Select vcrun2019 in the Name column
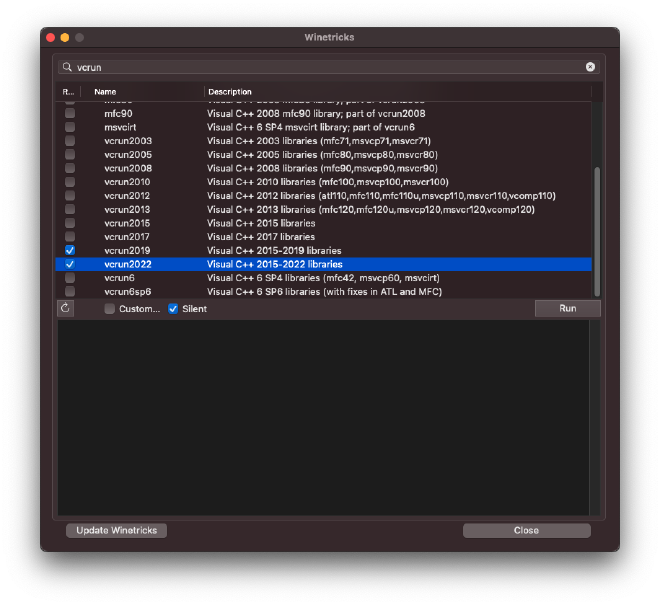The height and width of the screenshot is (605, 660). pos(127,251)
